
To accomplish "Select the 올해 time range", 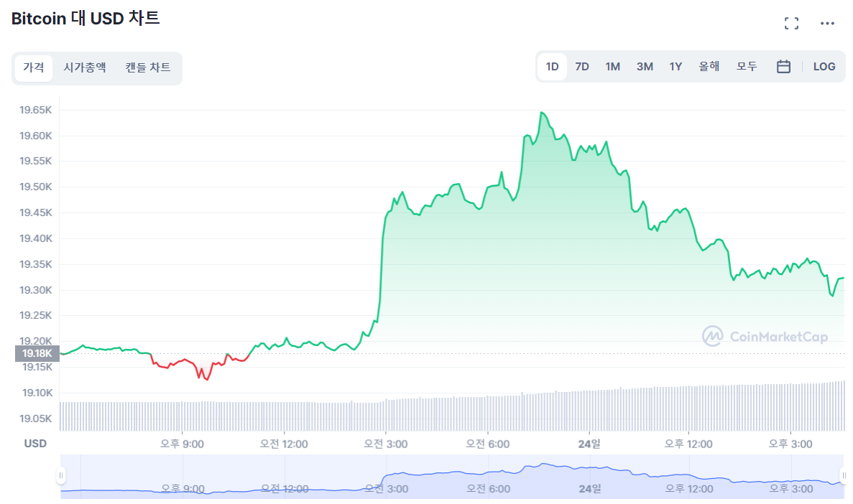I will (x=709, y=66).
